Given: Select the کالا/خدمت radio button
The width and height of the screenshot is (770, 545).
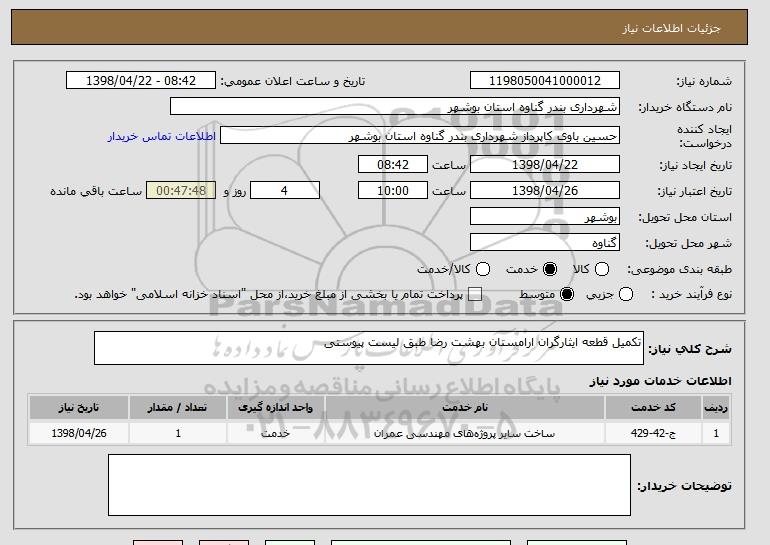Looking at the screenshot, I should 483,269.
